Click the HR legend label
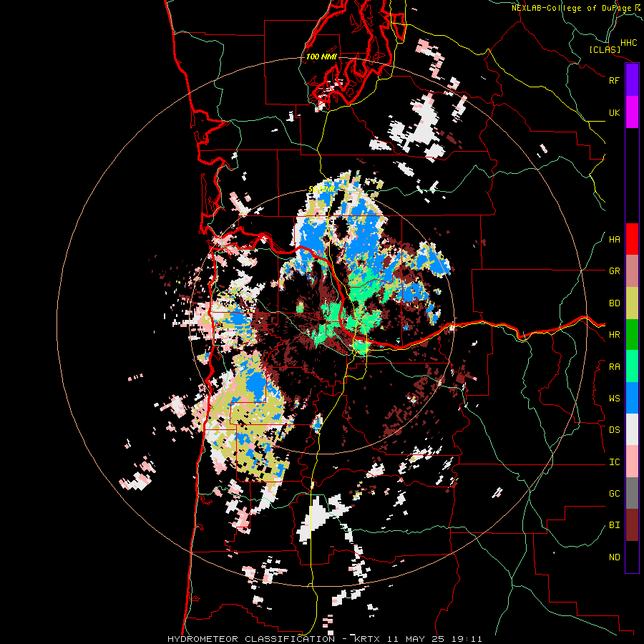644x644 pixels. [x=614, y=335]
